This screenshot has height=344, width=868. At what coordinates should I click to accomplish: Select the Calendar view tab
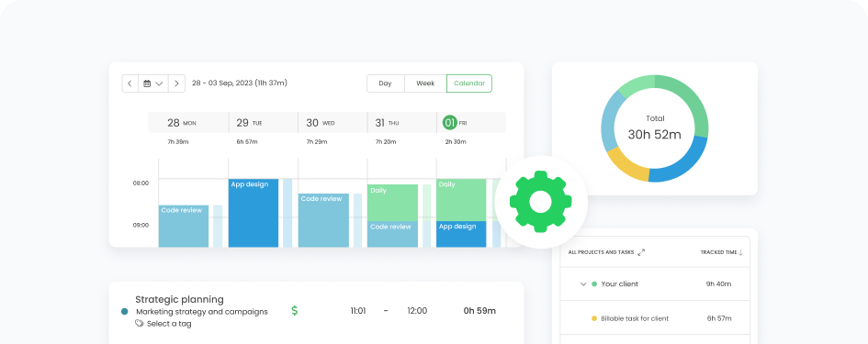469,83
